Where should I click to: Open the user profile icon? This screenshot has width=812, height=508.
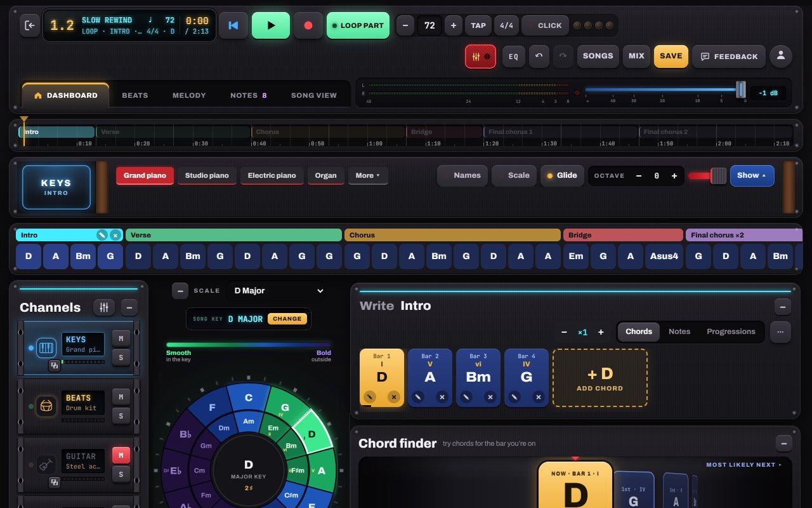tap(781, 56)
